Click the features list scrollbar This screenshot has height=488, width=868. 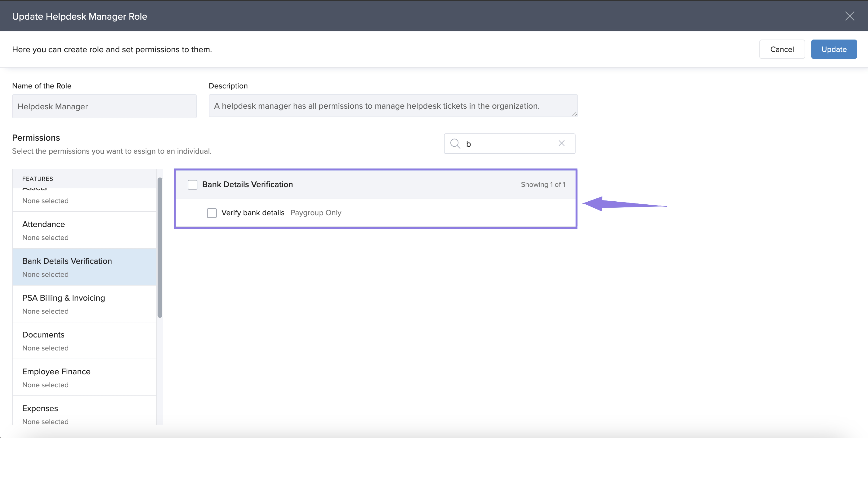[160, 248]
